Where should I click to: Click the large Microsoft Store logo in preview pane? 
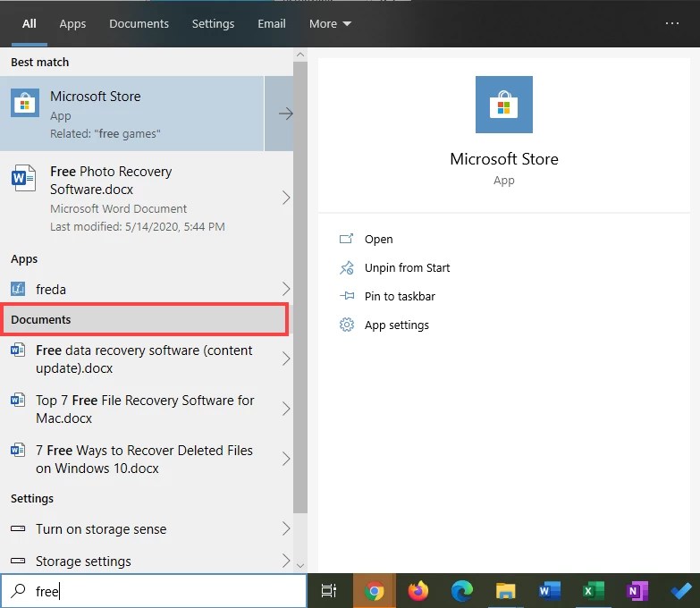503,105
